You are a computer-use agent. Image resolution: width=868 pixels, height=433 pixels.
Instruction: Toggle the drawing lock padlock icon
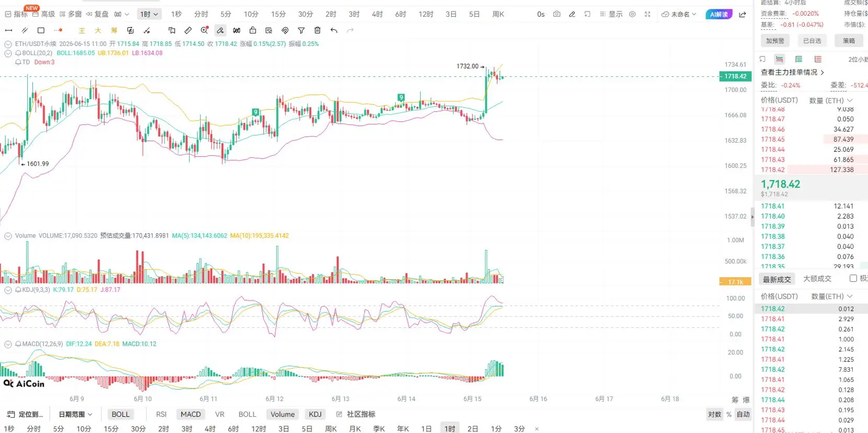point(253,30)
